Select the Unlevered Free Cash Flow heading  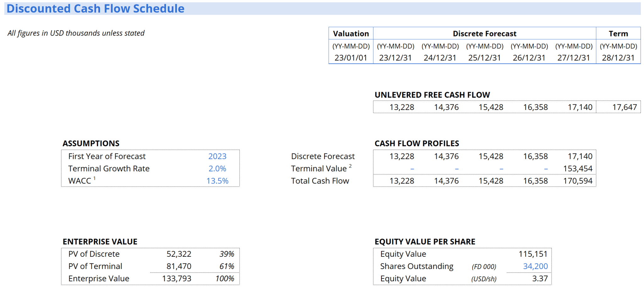point(432,95)
